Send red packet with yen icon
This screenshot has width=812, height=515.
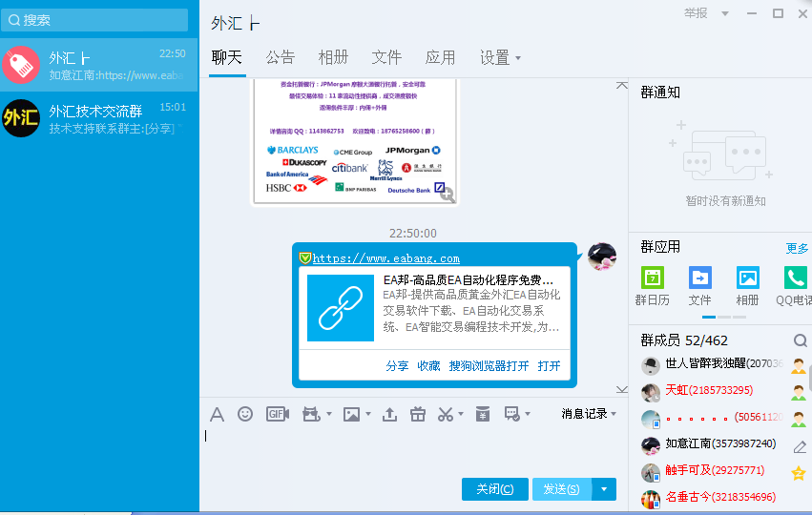483,414
